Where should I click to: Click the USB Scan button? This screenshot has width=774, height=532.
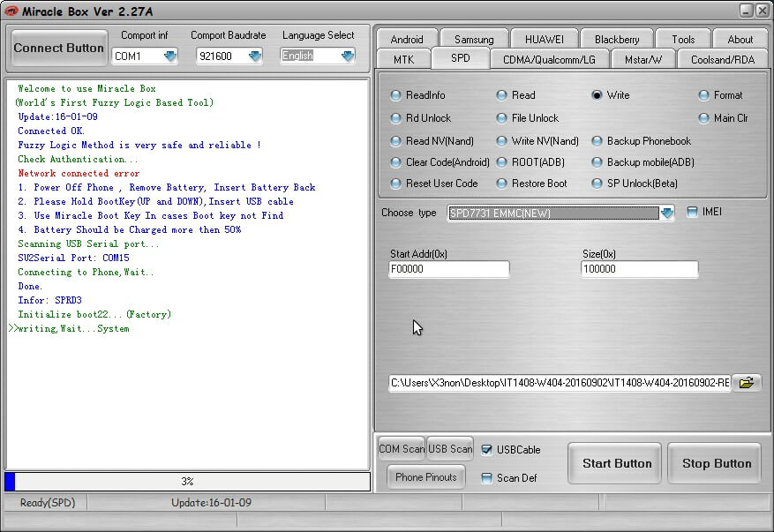coord(450,448)
